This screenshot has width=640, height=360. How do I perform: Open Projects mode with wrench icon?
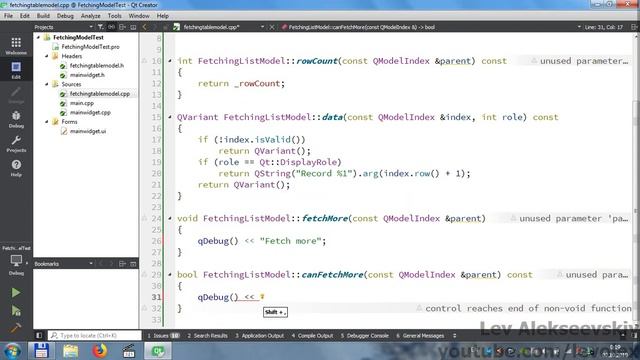click(x=16, y=143)
